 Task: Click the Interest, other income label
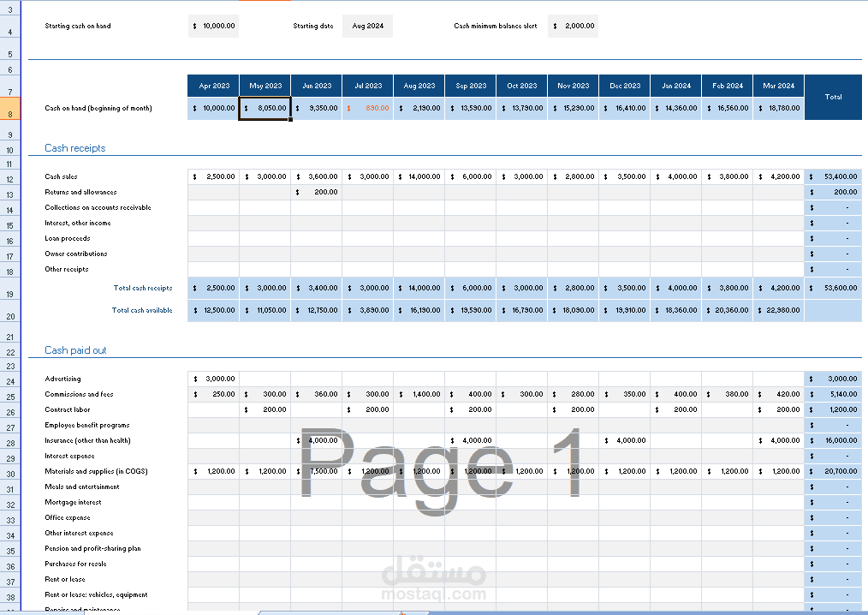[78, 224]
